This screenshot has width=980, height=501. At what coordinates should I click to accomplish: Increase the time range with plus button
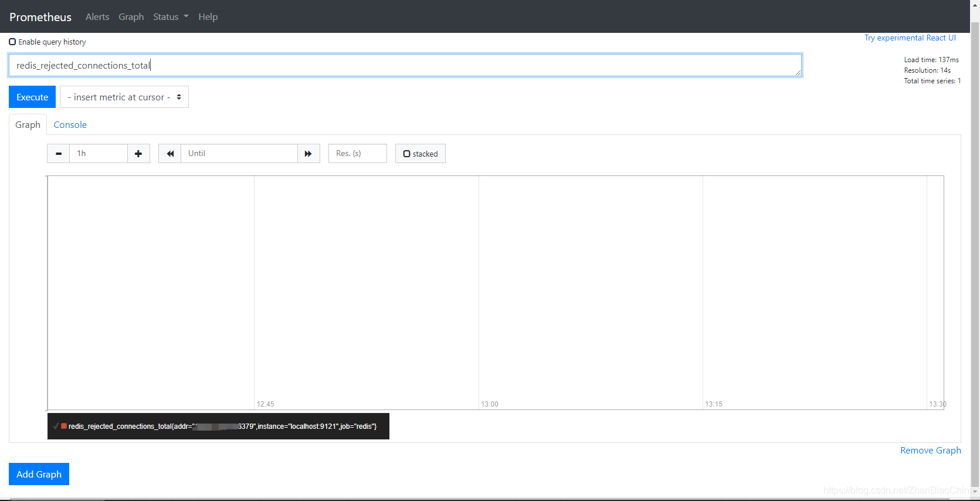(138, 154)
